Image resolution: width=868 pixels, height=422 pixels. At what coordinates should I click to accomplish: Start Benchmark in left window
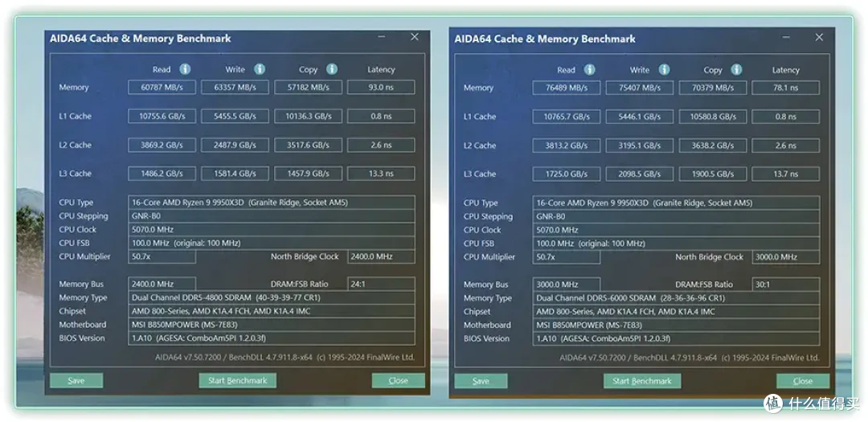click(x=237, y=380)
